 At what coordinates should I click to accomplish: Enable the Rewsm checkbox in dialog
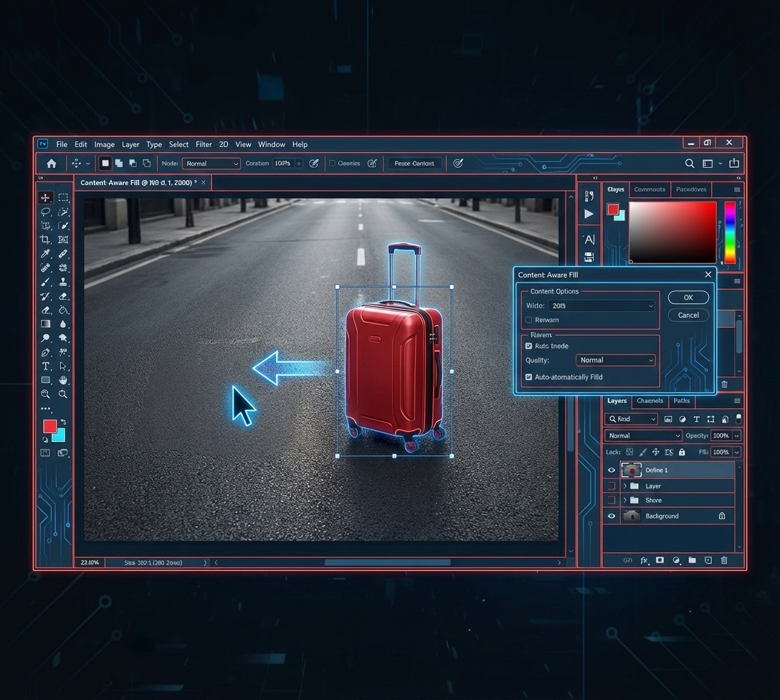tap(529, 320)
